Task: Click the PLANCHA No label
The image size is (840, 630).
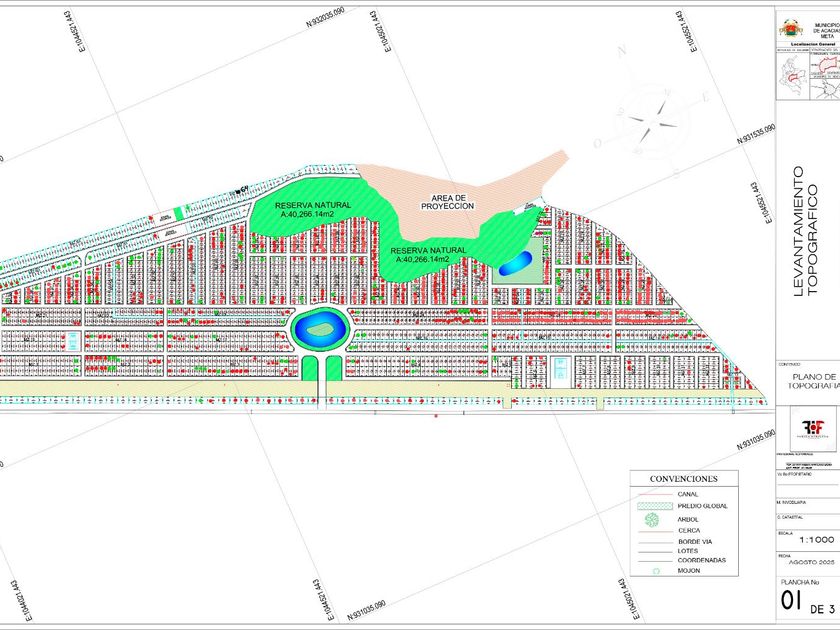Action: [x=799, y=582]
